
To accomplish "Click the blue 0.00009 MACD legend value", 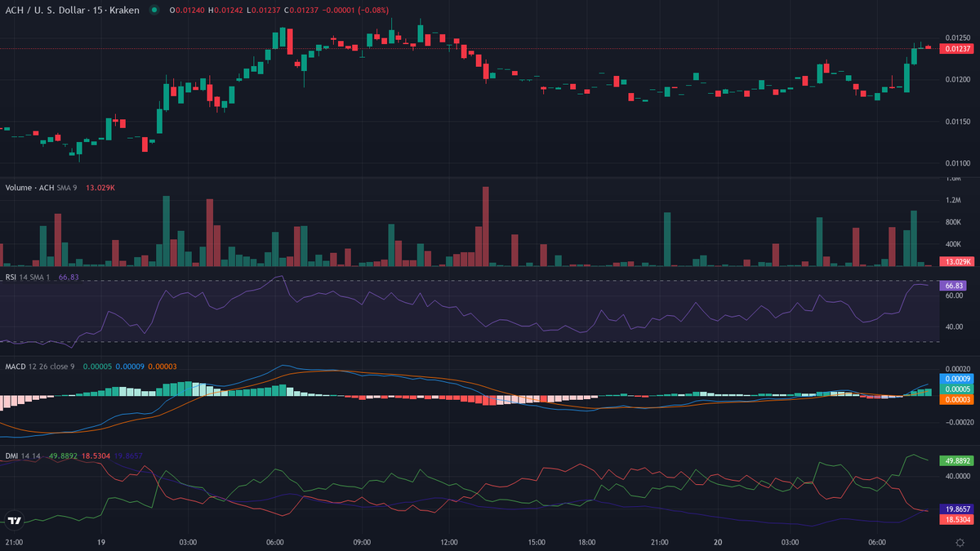I will 130,367.
